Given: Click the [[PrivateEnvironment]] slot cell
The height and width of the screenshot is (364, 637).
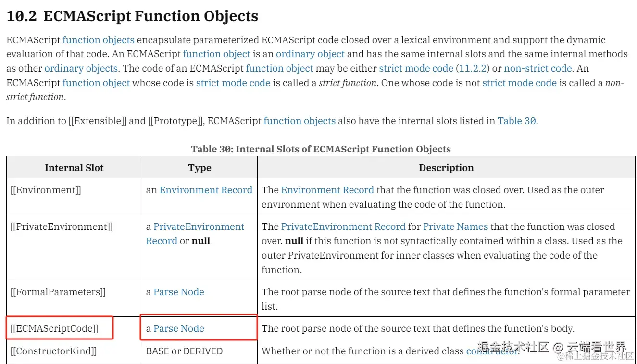Looking at the screenshot, I should tap(74, 248).
